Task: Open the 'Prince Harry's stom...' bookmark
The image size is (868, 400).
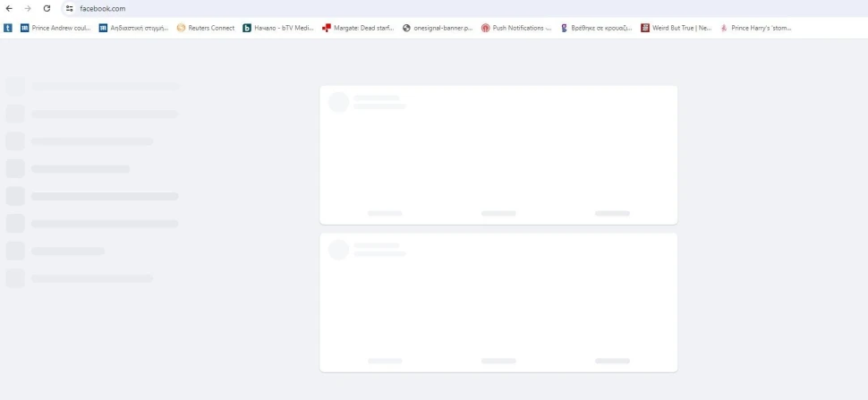Action: 755,28
